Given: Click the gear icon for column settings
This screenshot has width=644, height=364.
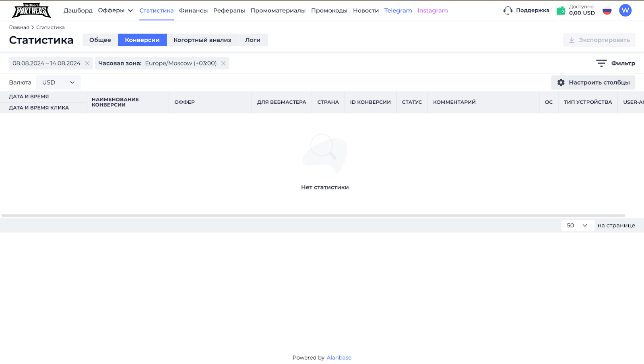Looking at the screenshot, I should pos(561,82).
